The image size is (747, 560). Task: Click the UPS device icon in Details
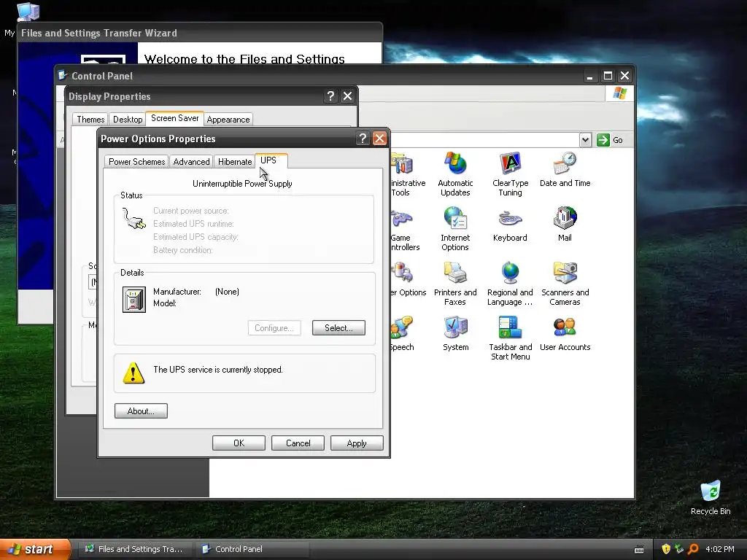coord(134,300)
